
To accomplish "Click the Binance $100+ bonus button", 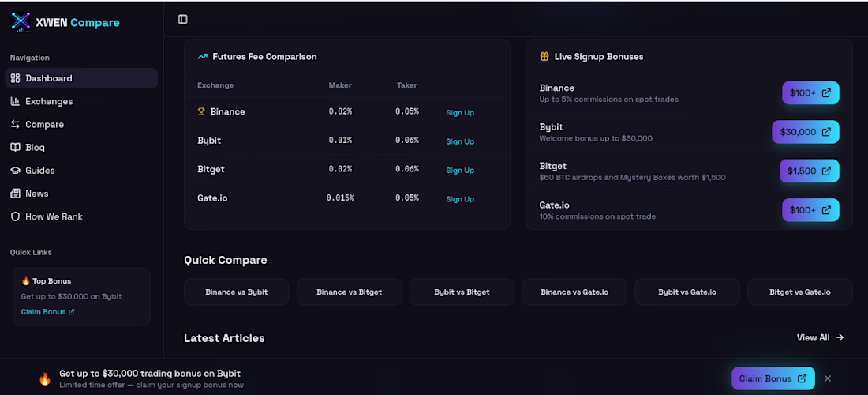I will (810, 93).
